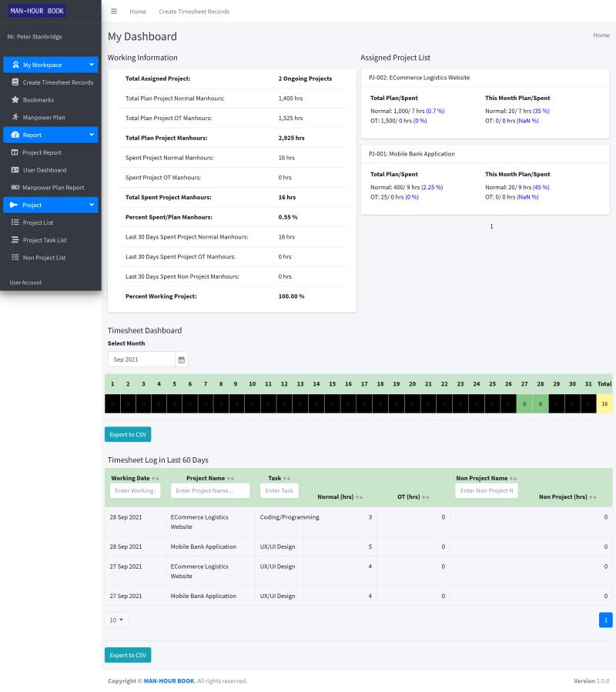Open the rows-per-page dropdown showing 10
This screenshot has width=616, height=692.
coord(116,620)
